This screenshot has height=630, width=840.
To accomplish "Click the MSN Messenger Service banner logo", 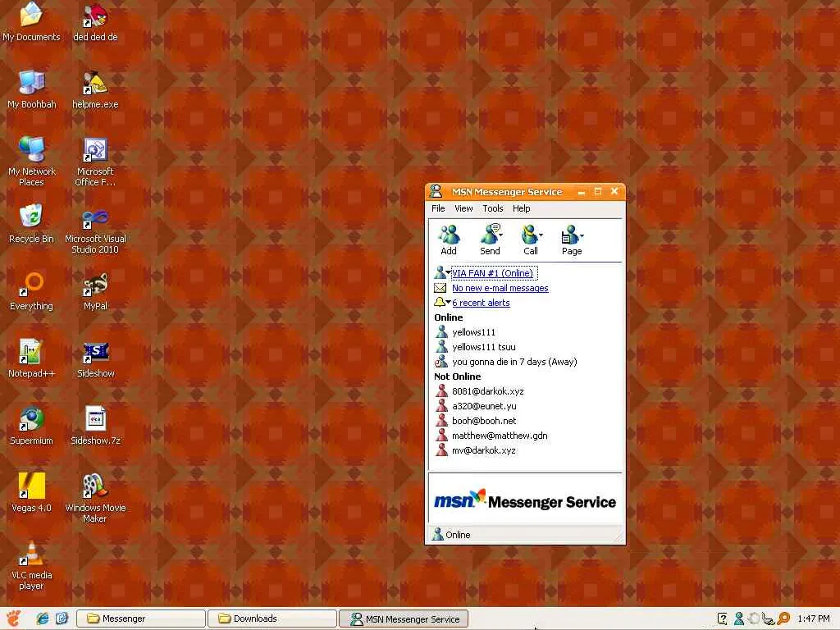I will click(525, 501).
